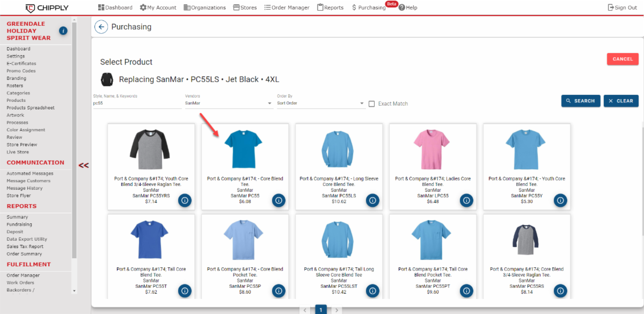
Task: Open info for SanMar PC55PT product
Action: (467, 291)
